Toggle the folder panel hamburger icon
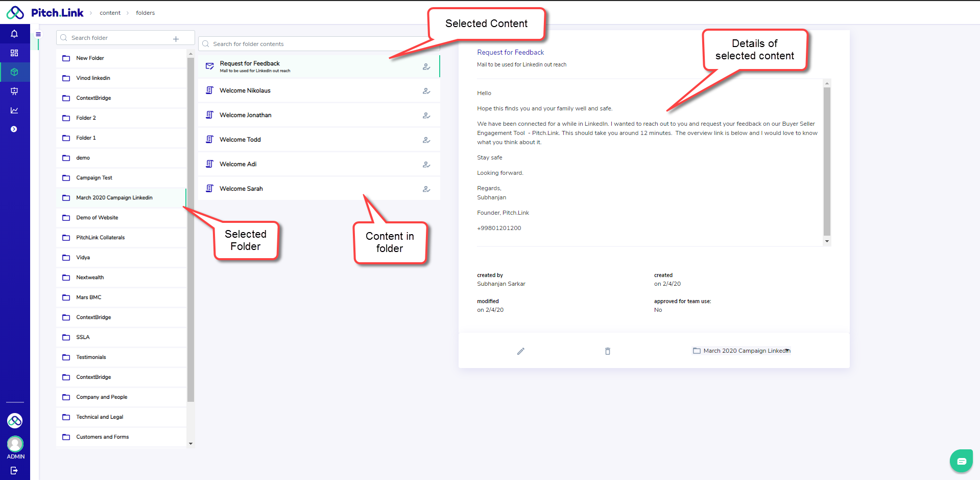The image size is (980, 480). (x=38, y=35)
